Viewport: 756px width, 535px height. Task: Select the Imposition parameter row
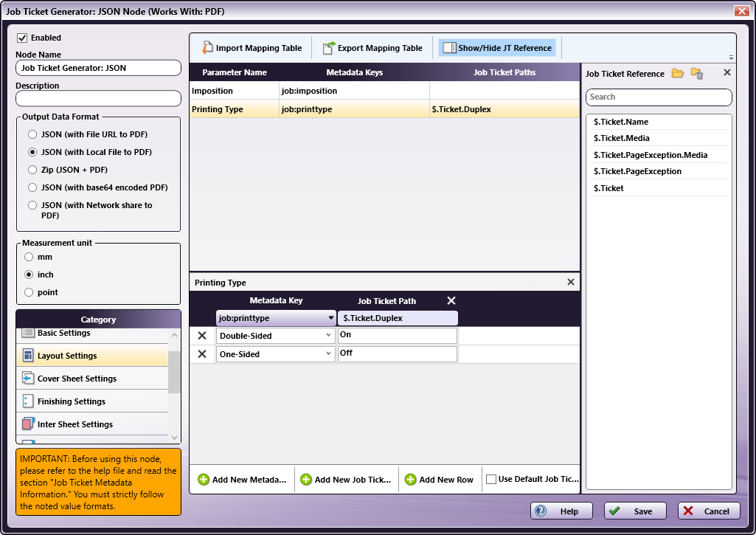click(x=384, y=91)
